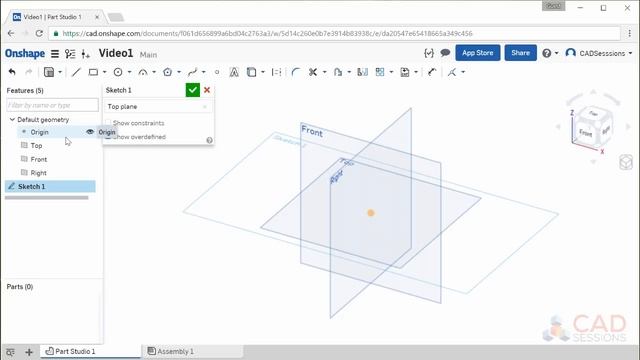The width and height of the screenshot is (640, 360).
Task: Open the versions and history icon
Action: point(70,53)
